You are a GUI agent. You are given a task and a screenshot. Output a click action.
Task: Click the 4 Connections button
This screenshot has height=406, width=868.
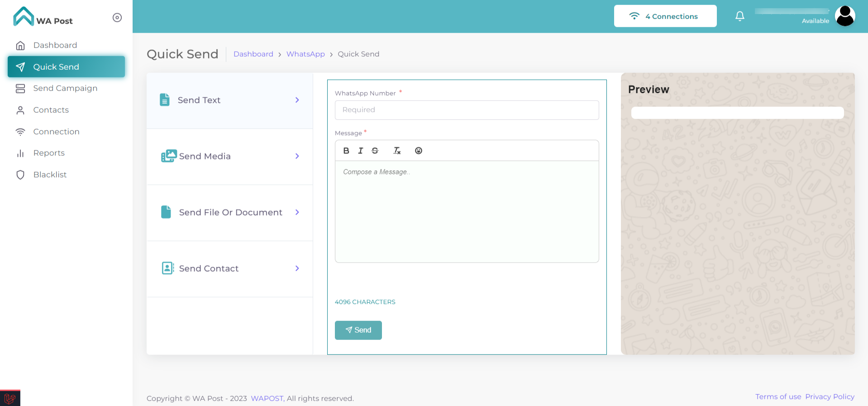click(665, 16)
